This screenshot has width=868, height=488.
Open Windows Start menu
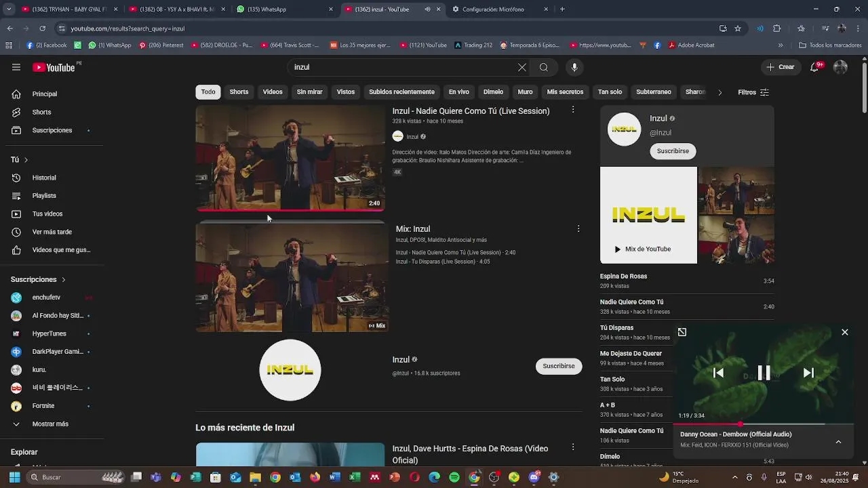click(x=14, y=477)
